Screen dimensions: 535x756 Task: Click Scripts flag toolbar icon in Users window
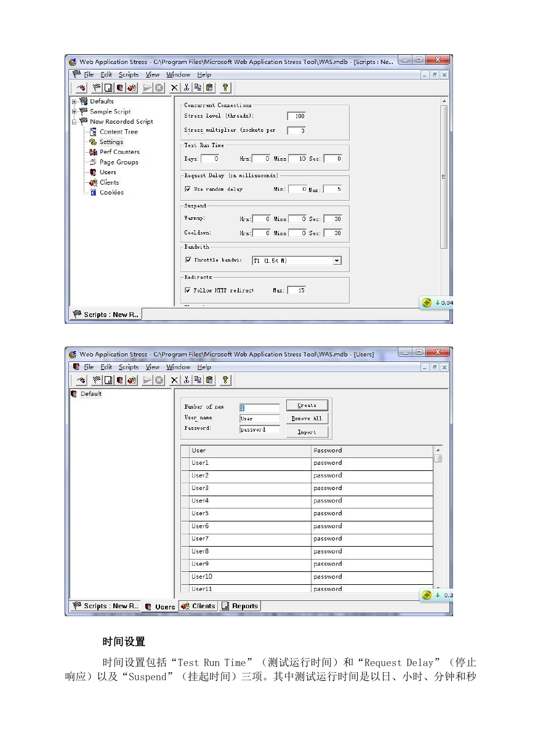tap(97, 380)
